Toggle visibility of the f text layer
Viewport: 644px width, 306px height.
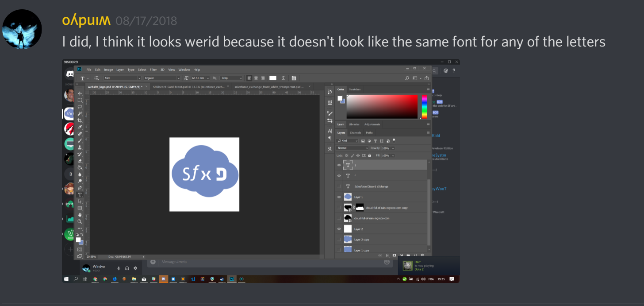(339, 175)
